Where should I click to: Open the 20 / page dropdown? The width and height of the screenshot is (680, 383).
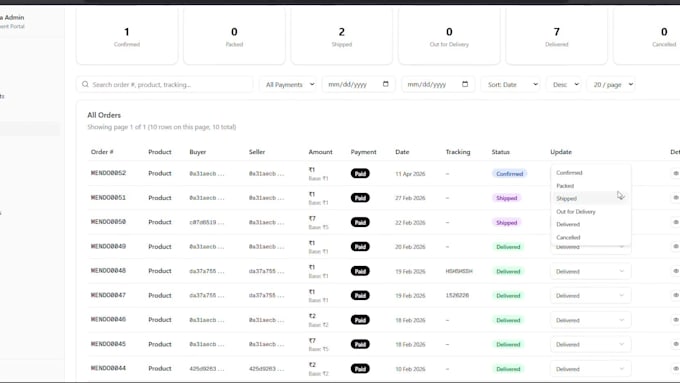click(x=612, y=84)
